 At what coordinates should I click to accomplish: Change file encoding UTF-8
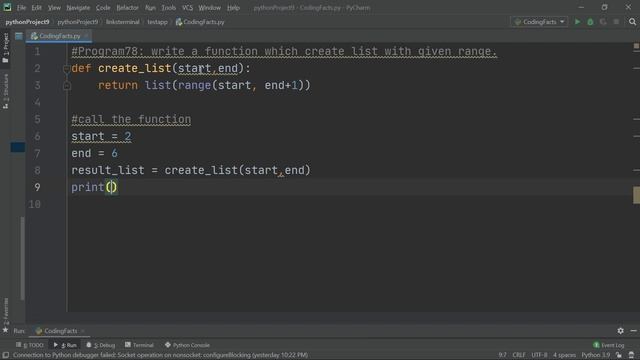point(539,355)
